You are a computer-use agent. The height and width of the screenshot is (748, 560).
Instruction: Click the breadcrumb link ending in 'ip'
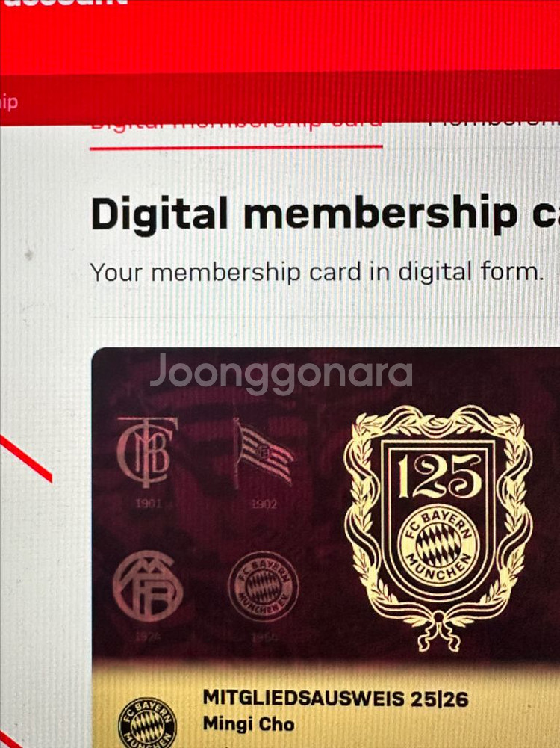(x=9, y=102)
